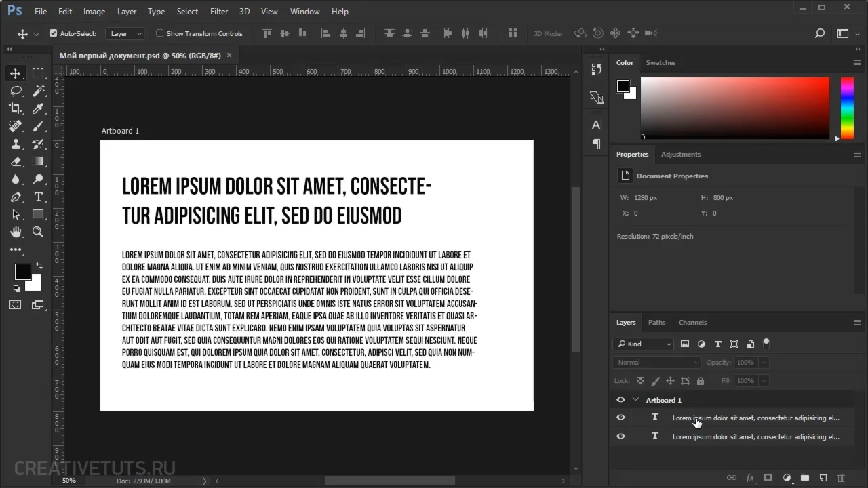
Task: Uncheck the Auto-Select checkbox
Action: (54, 33)
